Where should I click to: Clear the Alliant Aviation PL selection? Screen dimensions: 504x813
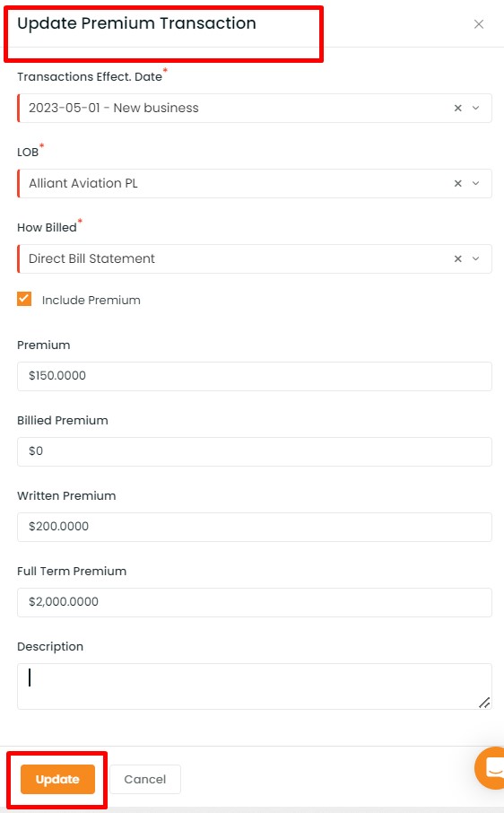click(x=458, y=184)
